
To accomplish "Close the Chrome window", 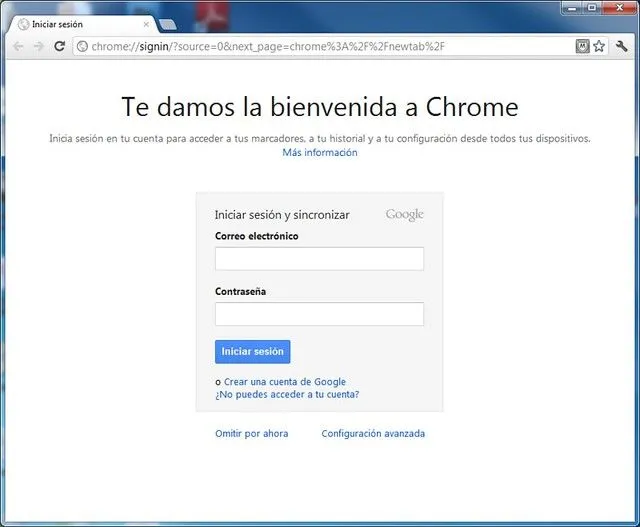I will point(619,8).
